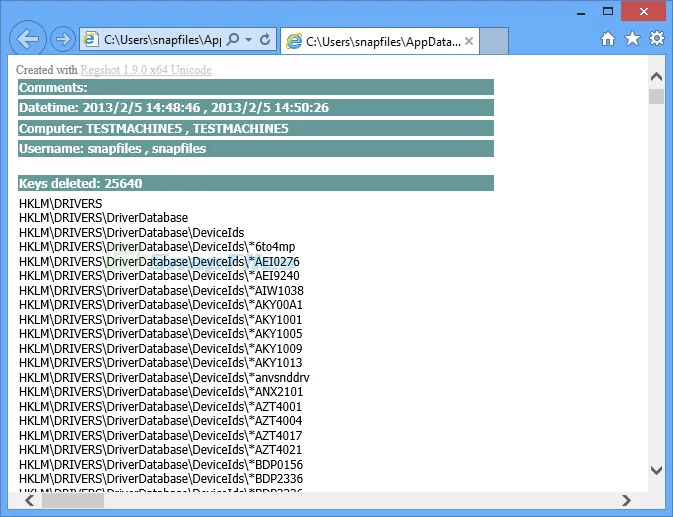Click the line ending in DriverDatabase\DeviceIds
Screen dimensions: 673x517
coord(131,233)
